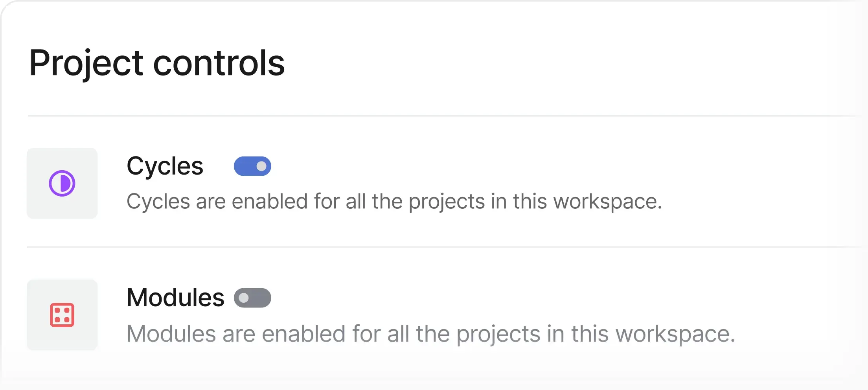Click the red Modules feature icon

coord(62,315)
